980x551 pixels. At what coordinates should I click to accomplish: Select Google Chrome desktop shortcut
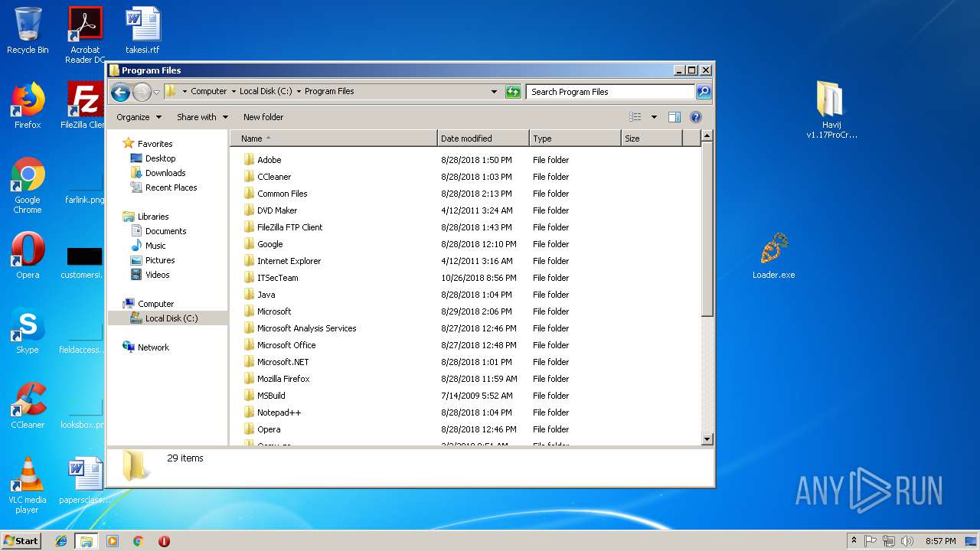pyautogui.click(x=28, y=186)
